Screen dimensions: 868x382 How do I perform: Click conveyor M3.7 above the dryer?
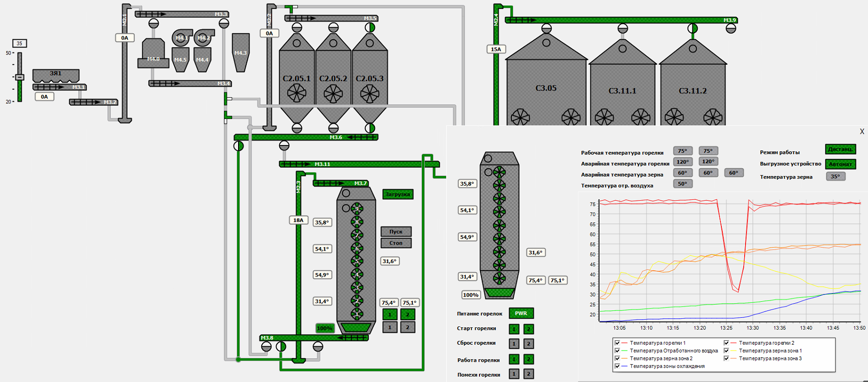tap(341, 183)
